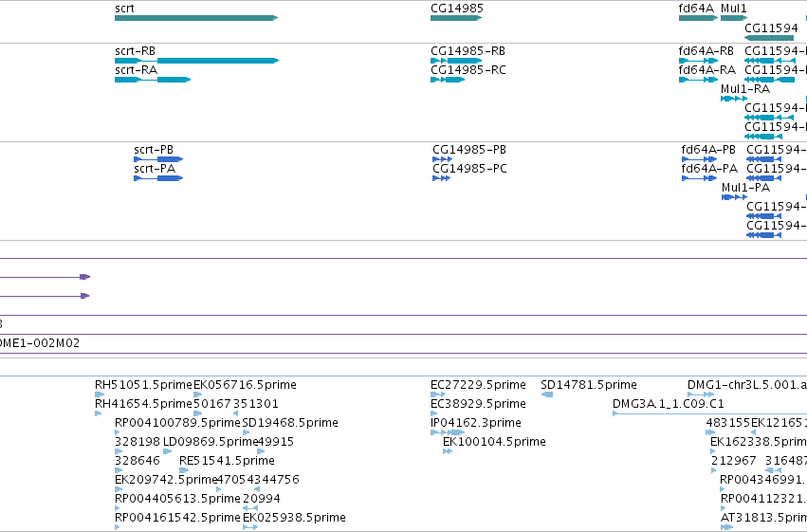This screenshot has height=532, width=807.
Task: Select the fd64A gene arrow
Action: [698, 18]
